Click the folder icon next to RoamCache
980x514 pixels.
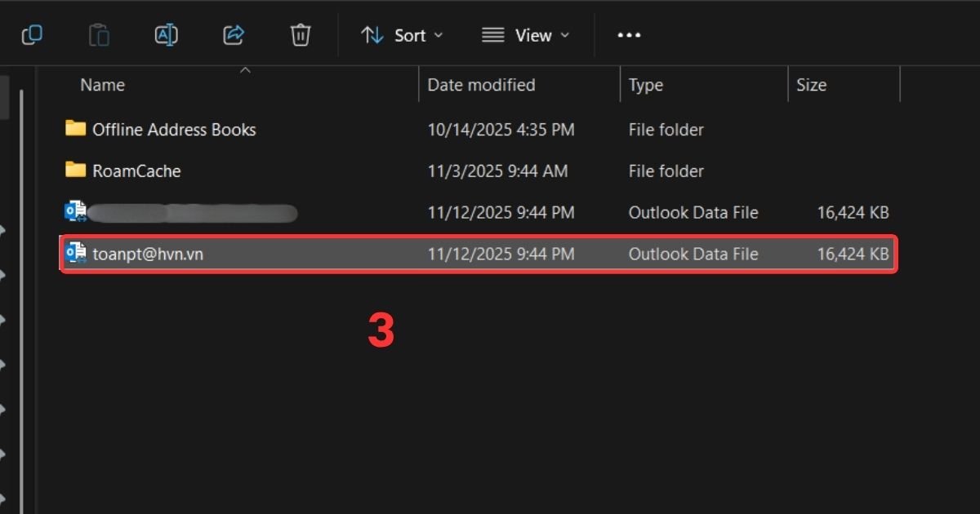74,171
